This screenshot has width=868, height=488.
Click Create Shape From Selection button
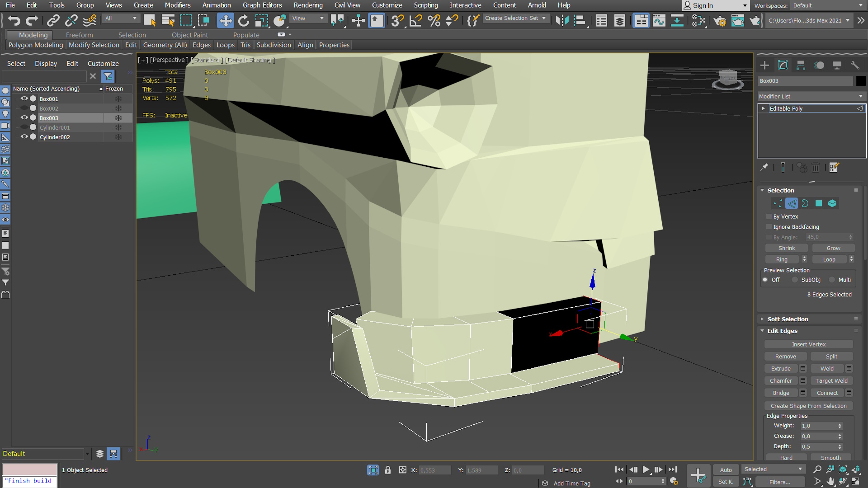tap(808, 406)
